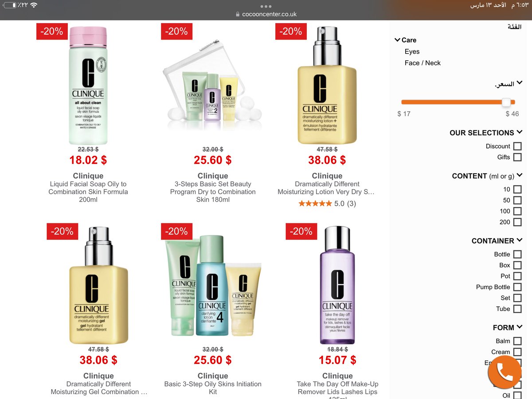
Task: Select the Face / Neck category
Action: (x=422, y=63)
